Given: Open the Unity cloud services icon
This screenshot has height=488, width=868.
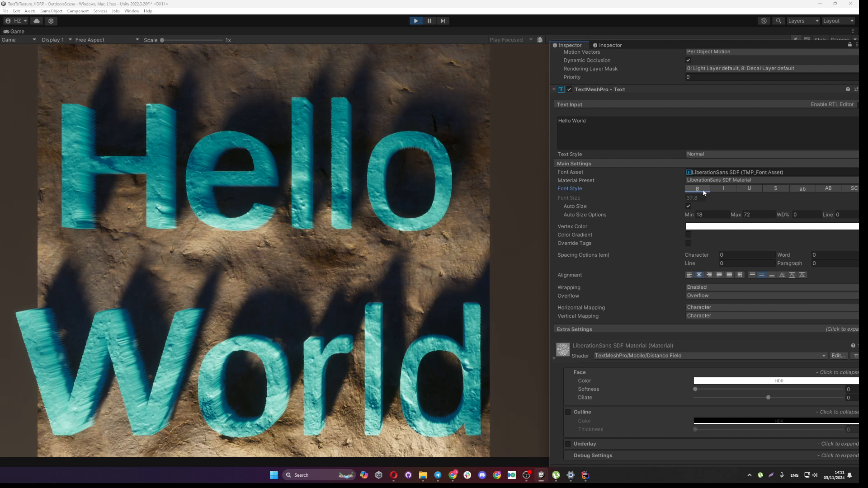Looking at the screenshot, I should 37,21.
